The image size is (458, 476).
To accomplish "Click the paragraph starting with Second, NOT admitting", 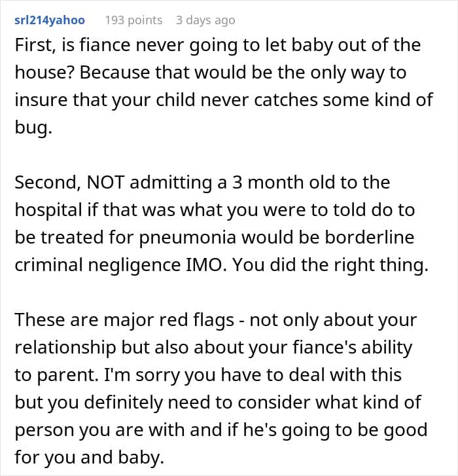I will pyautogui.click(x=221, y=223).
